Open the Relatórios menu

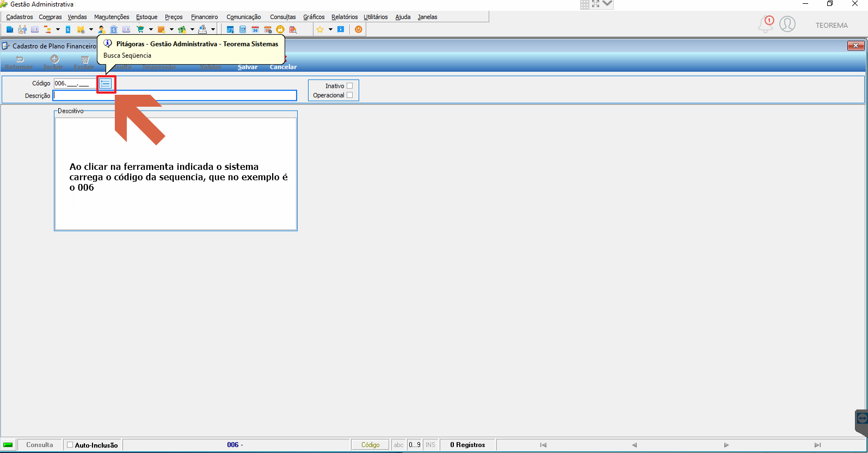tap(344, 17)
